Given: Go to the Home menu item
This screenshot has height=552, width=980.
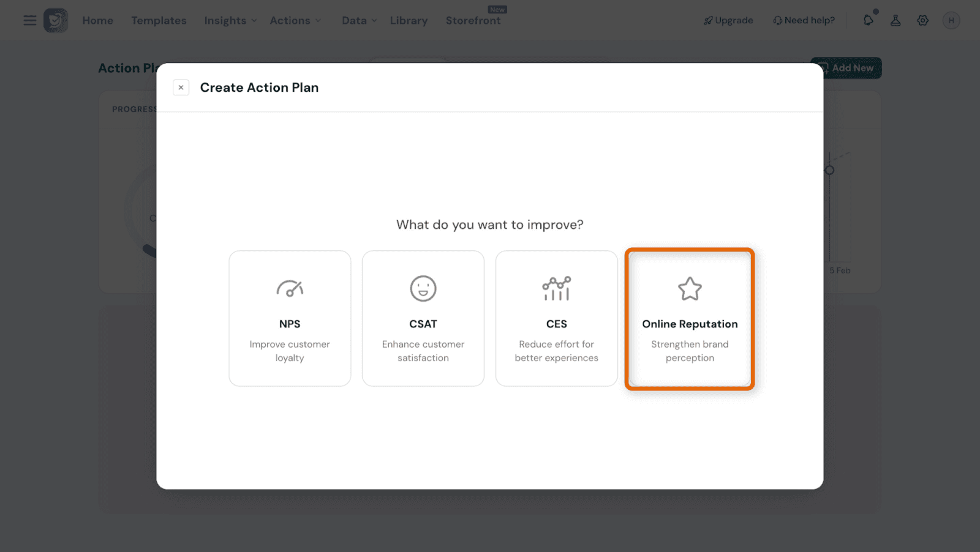Looking at the screenshot, I should [98, 20].
